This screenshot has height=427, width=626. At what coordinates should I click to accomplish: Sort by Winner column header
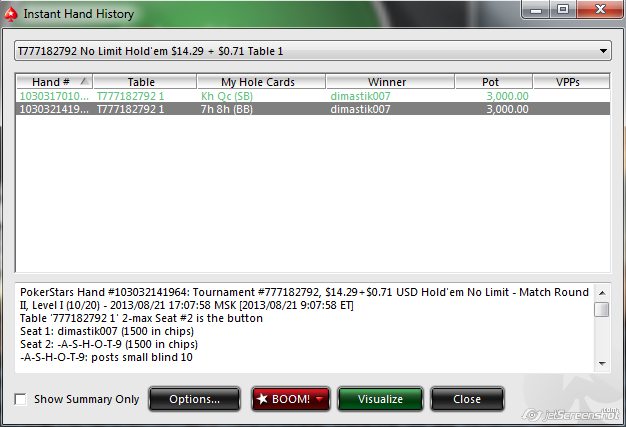(390, 82)
